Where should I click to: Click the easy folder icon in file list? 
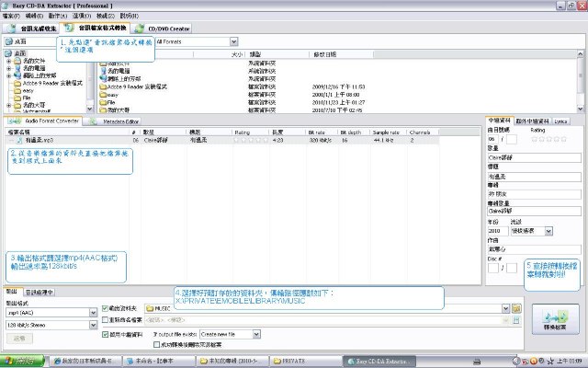[x=103, y=95]
